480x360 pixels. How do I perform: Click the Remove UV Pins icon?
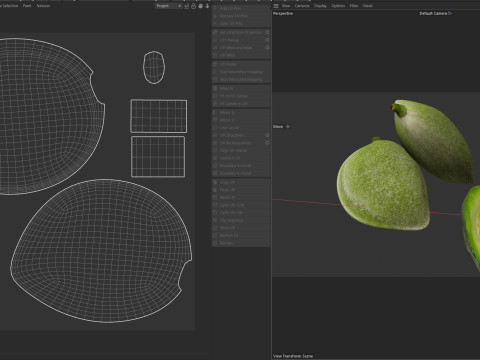215,16
